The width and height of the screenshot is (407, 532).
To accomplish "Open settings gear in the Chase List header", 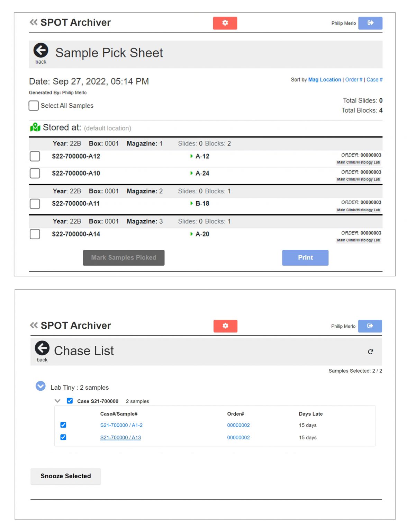I will pyautogui.click(x=225, y=326).
